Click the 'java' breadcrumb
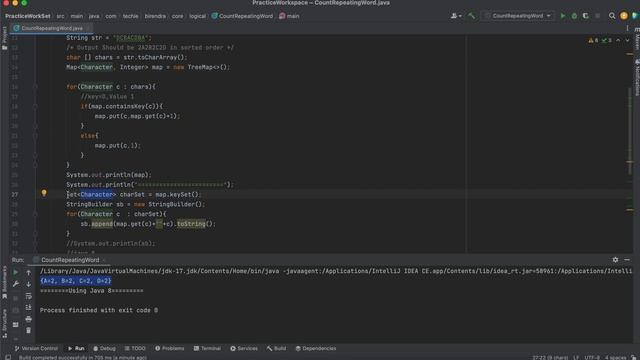Viewport: 640px width, 360px height. 94,16
